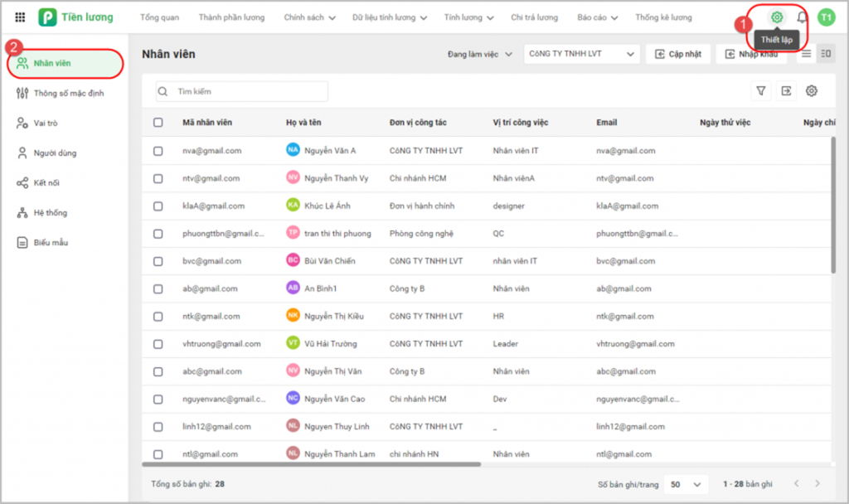Click the export icon beside the filter
Image resolution: width=849 pixels, height=504 pixels.
pos(786,91)
